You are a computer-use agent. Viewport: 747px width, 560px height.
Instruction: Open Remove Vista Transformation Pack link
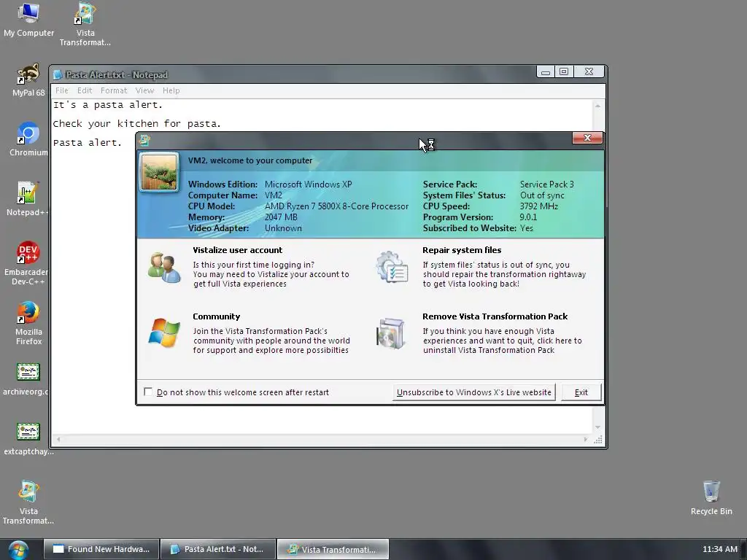[495, 316]
